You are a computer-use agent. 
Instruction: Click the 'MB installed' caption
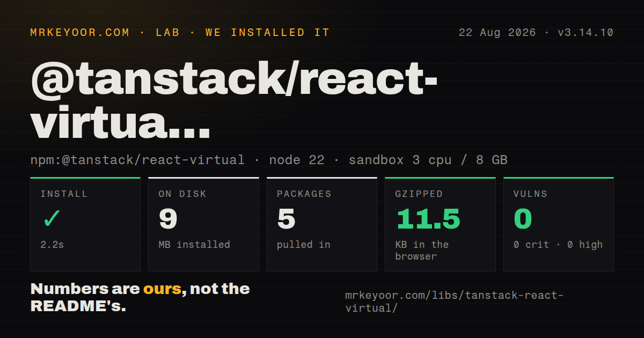click(x=194, y=245)
